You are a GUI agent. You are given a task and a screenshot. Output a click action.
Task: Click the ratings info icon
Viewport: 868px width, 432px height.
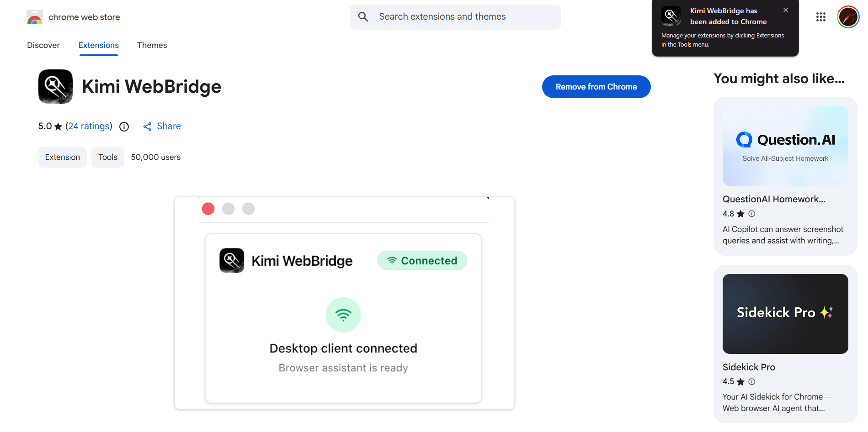click(x=124, y=126)
